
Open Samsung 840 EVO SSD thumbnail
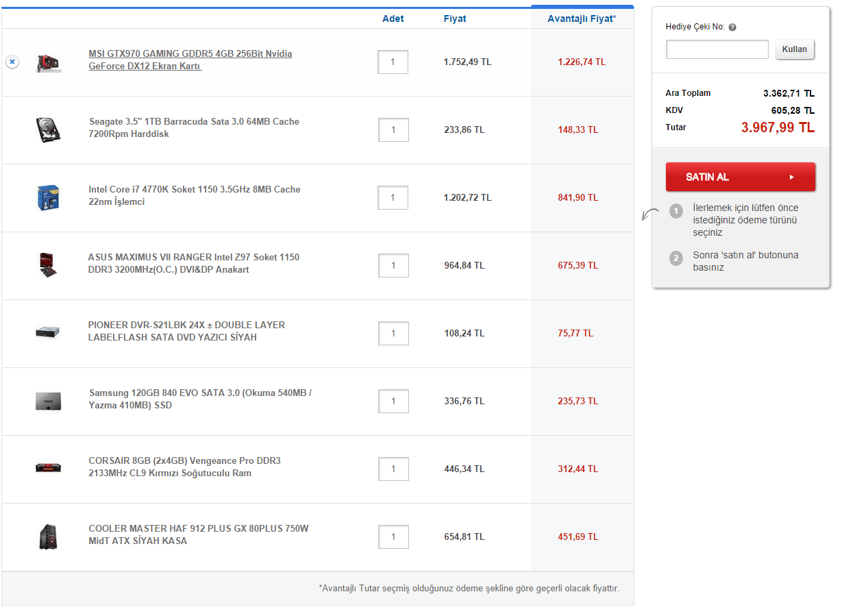pyautogui.click(x=48, y=401)
